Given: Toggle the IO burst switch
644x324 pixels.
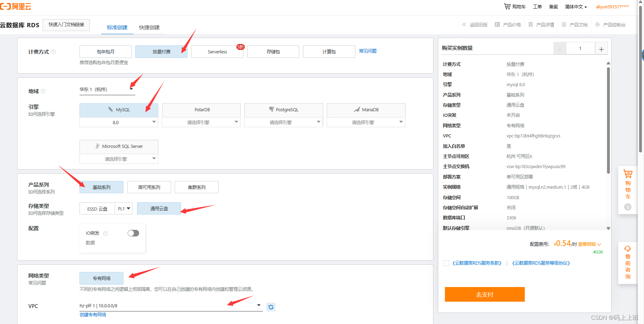Looking at the screenshot, I should pyautogui.click(x=133, y=233).
